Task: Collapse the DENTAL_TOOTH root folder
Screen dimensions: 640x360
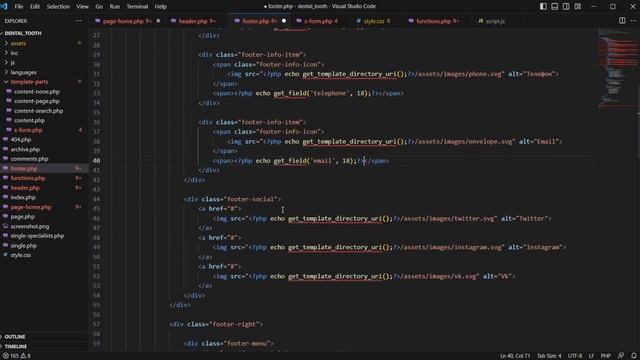Action: (x=44, y=33)
